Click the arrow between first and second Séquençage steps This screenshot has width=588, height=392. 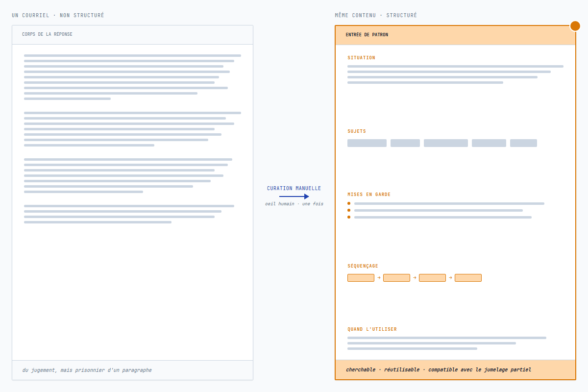pos(379,278)
